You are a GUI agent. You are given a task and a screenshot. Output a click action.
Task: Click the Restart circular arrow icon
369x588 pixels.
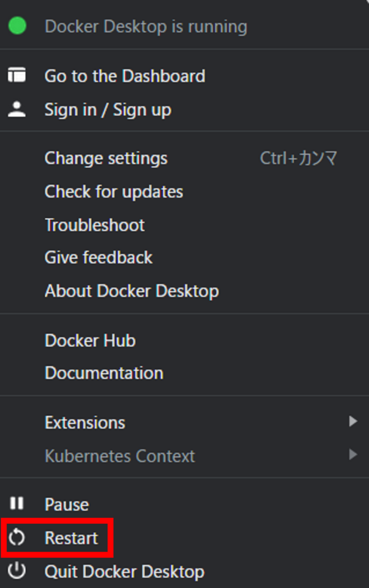[16, 537]
